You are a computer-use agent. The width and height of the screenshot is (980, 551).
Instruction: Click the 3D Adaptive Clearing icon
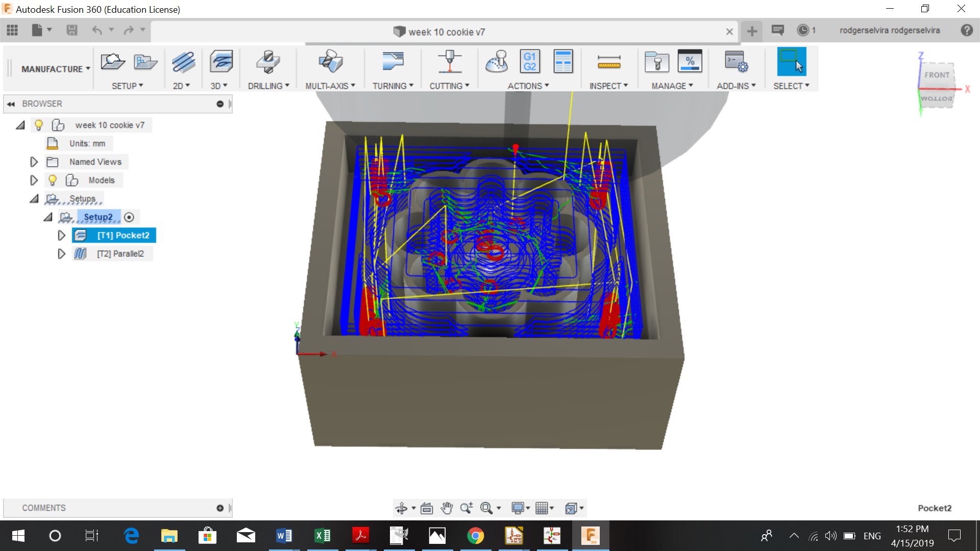(221, 62)
